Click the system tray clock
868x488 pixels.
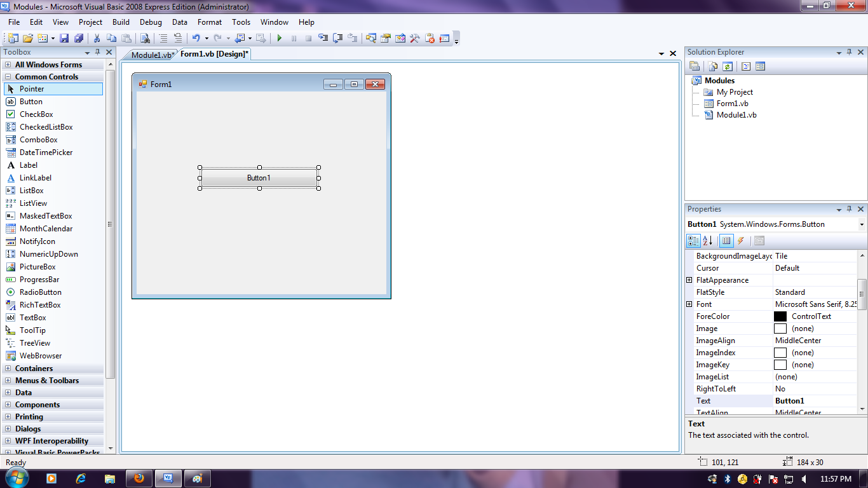tap(836, 478)
